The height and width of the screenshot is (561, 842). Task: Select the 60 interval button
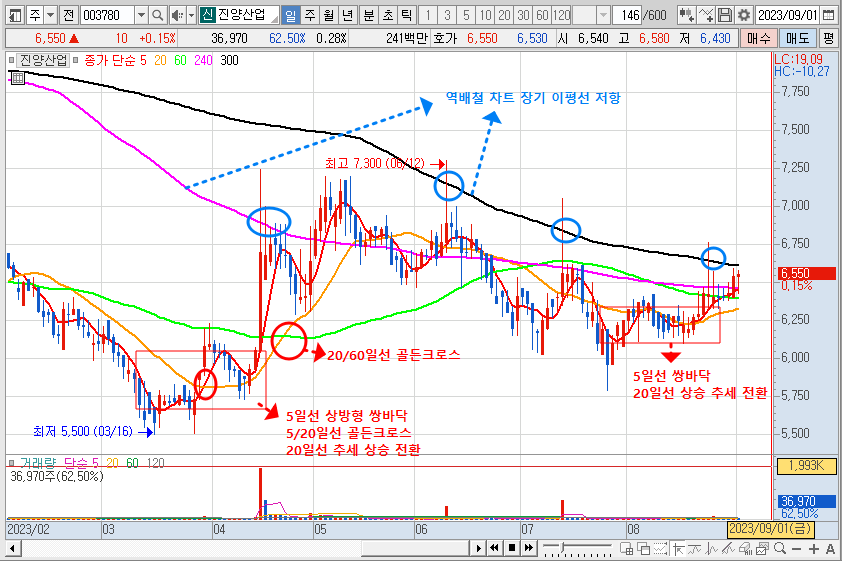pyautogui.click(x=542, y=15)
